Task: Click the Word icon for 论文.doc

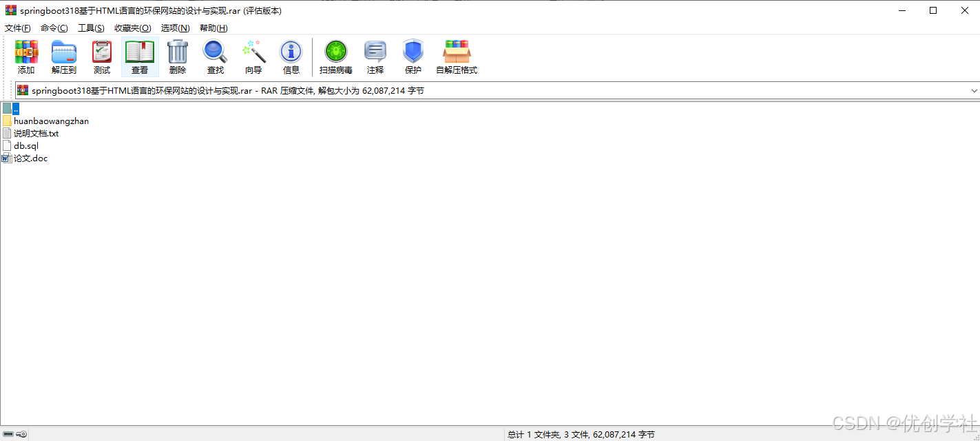Action: (7, 158)
